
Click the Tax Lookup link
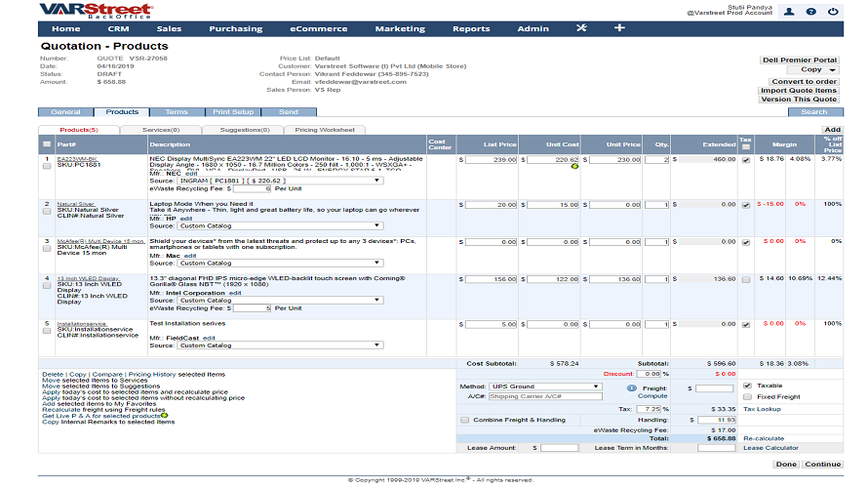click(762, 409)
